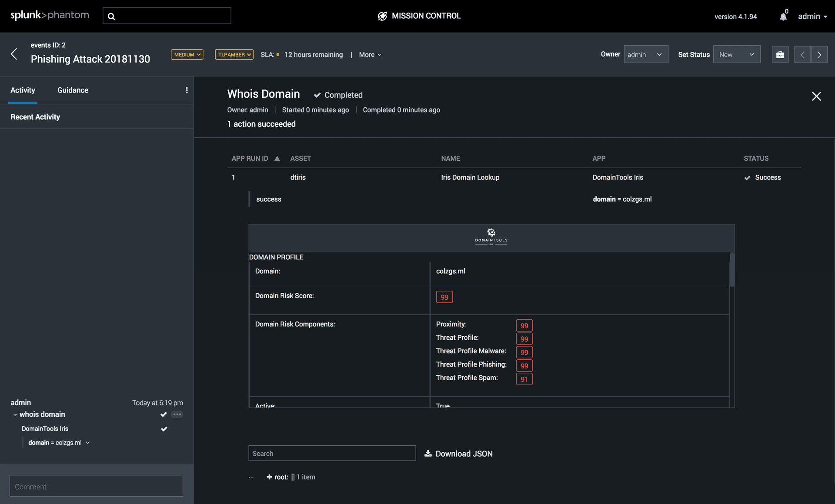835x504 pixels.
Task: Select the Activity tab
Action: coord(23,90)
